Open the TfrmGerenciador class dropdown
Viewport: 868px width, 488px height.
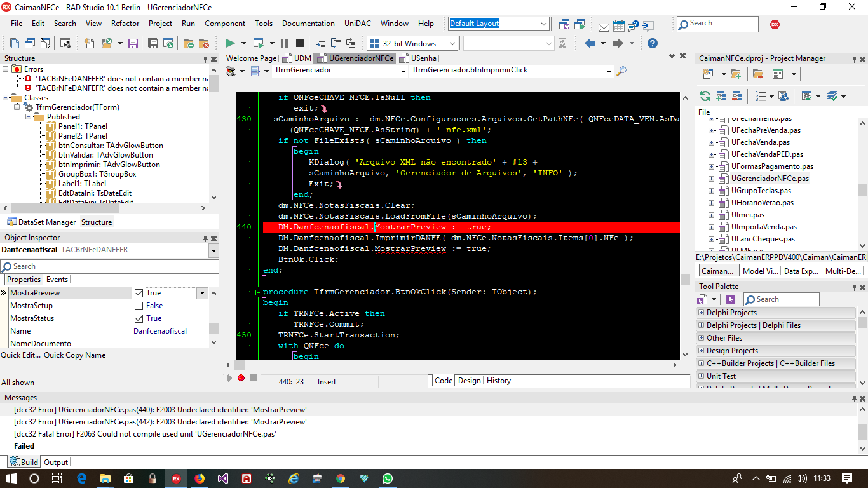pyautogui.click(x=403, y=71)
